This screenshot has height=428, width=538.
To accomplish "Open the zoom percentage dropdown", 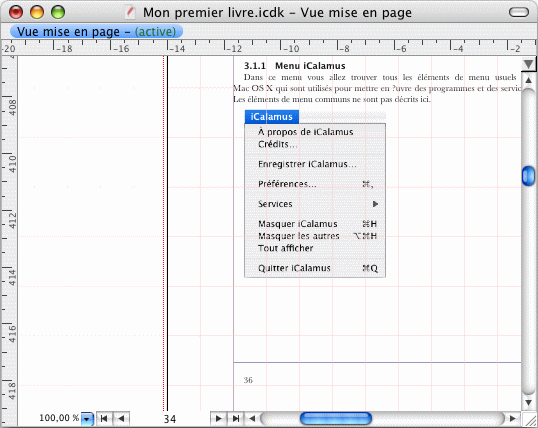I will [x=87, y=419].
